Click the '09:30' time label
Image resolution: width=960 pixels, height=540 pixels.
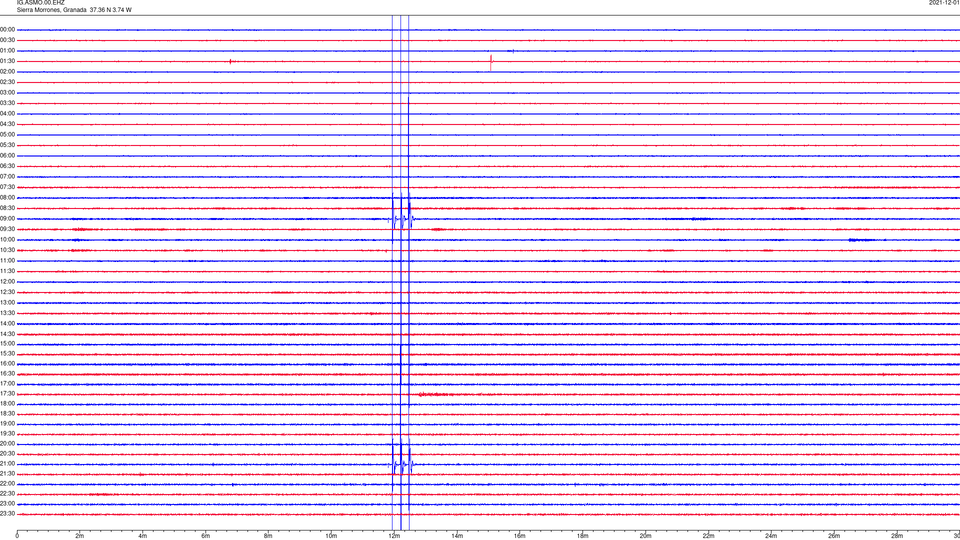point(7,230)
